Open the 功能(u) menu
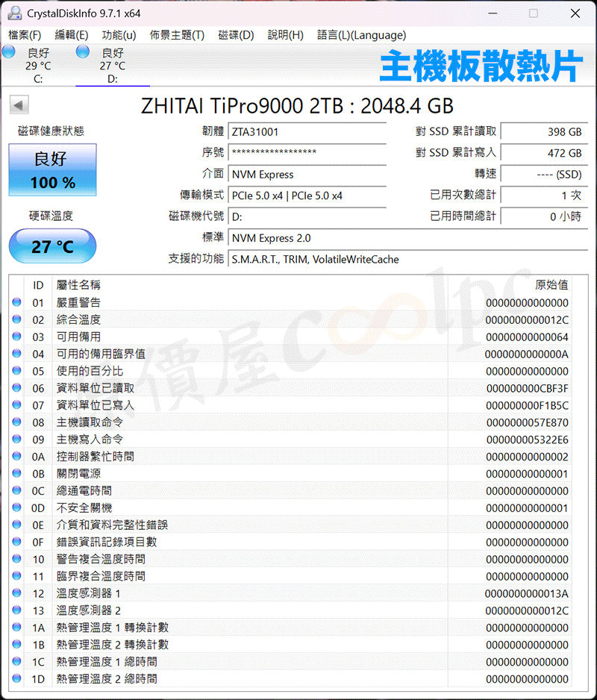The width and height of the screenshot is (597, 700). 119,35
